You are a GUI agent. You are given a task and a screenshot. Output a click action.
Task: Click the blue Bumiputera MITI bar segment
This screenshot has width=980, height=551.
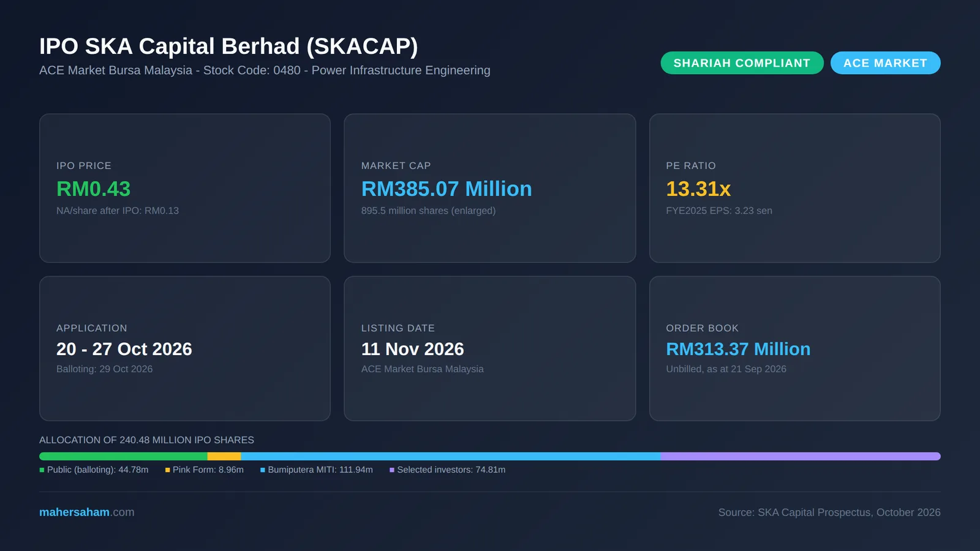click(x=451, y=456)
